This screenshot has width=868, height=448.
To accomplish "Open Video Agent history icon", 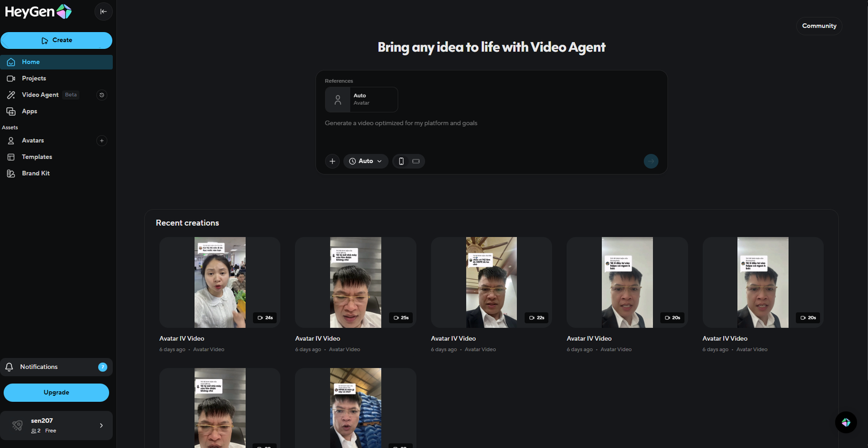I will [x=101, y=95].
